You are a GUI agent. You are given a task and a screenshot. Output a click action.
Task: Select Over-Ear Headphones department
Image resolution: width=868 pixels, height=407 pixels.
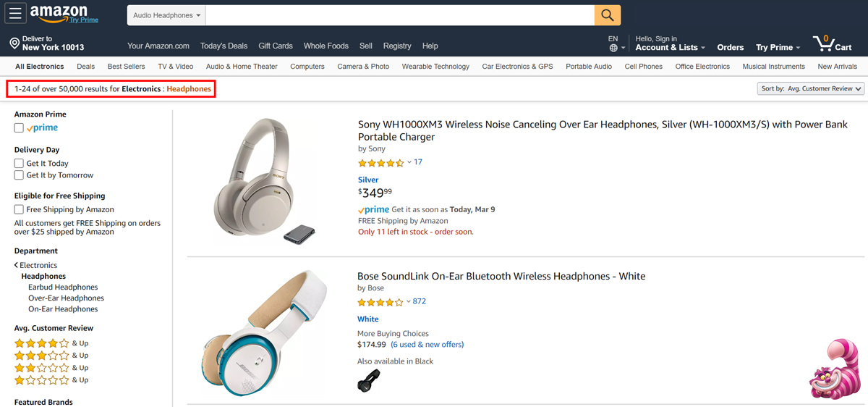click(66, 298)
